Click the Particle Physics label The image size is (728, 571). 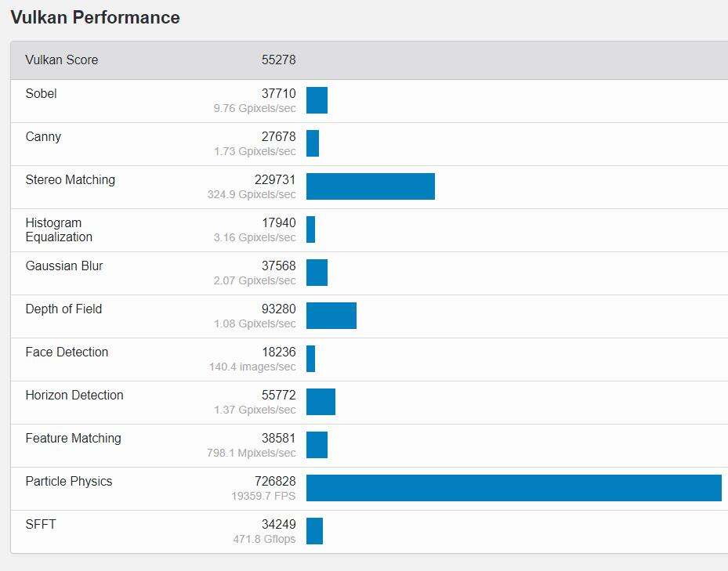(x=68, y=482)
